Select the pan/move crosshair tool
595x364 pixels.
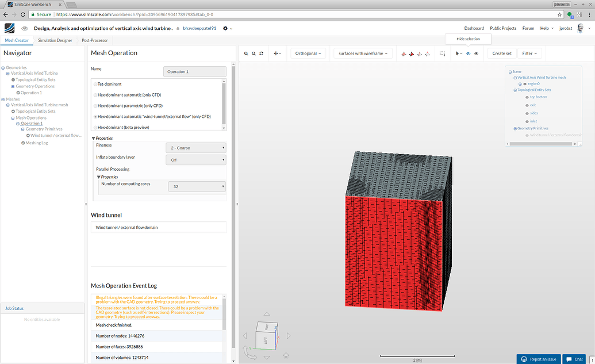(x=276, y=53)
